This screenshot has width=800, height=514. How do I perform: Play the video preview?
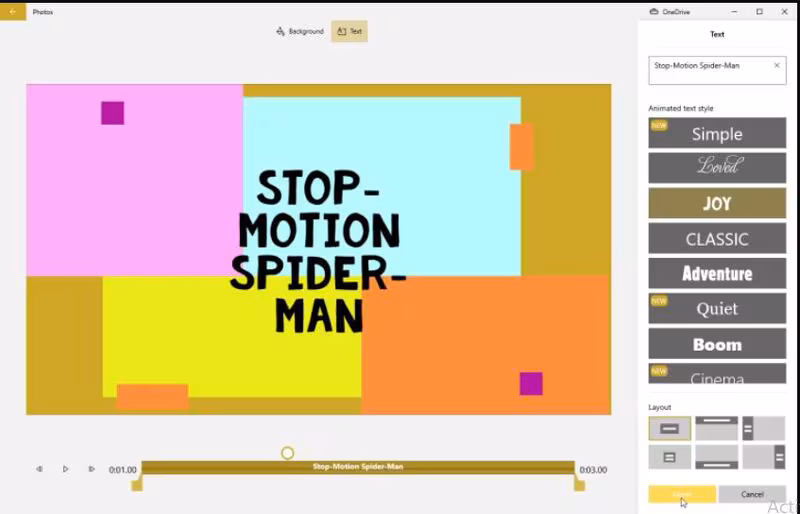(x=65, y=469)
